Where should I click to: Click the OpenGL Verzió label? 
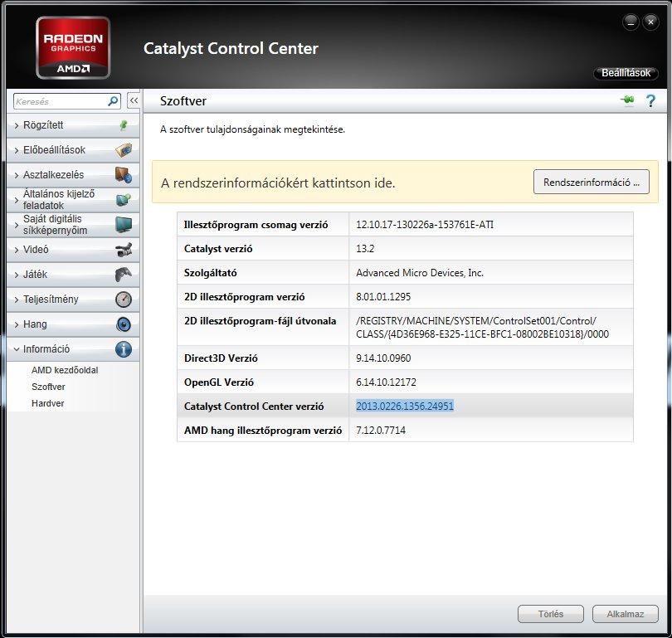[x=218, y=382]
